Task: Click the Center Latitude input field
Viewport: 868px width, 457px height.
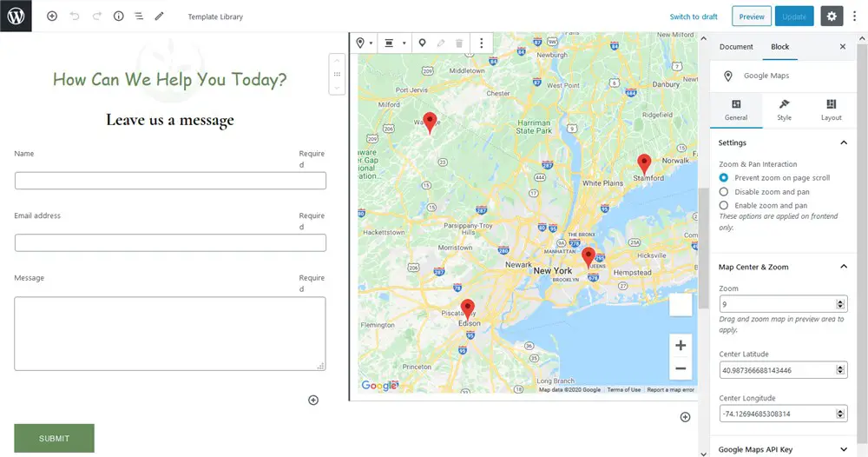Action: [x=777, y=370]
